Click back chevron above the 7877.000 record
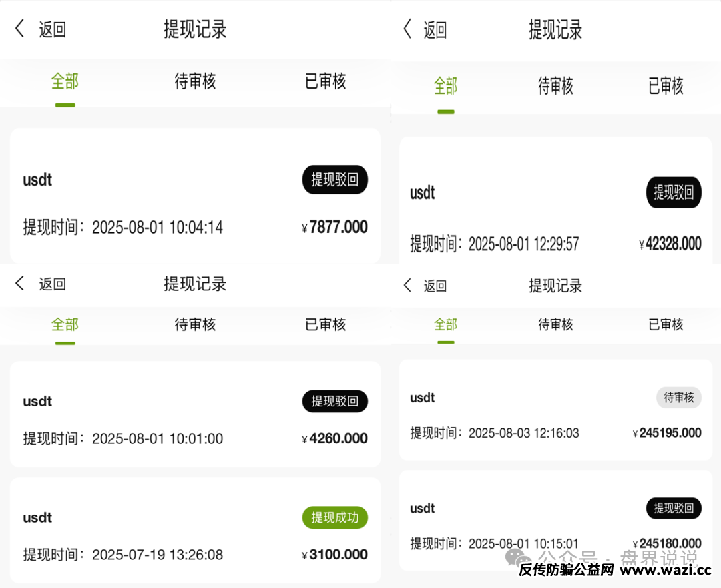 pos(19,29)
